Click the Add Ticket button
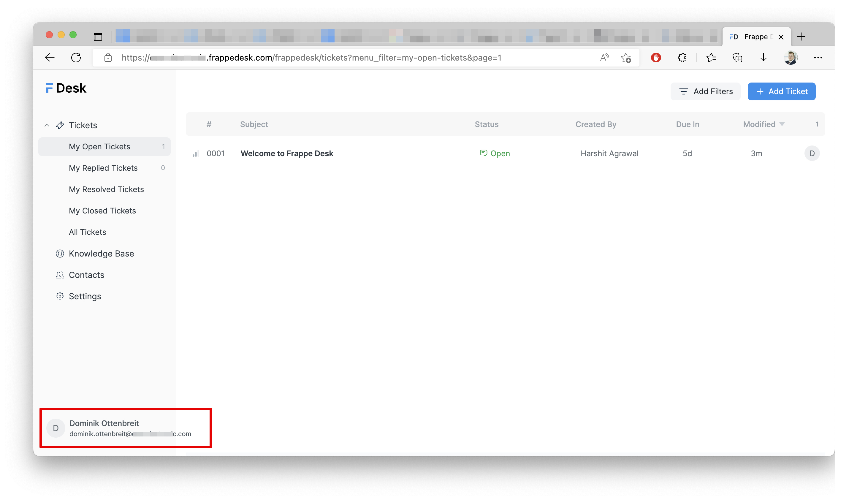Screen dimensions: 868x500 click(782, 91)
